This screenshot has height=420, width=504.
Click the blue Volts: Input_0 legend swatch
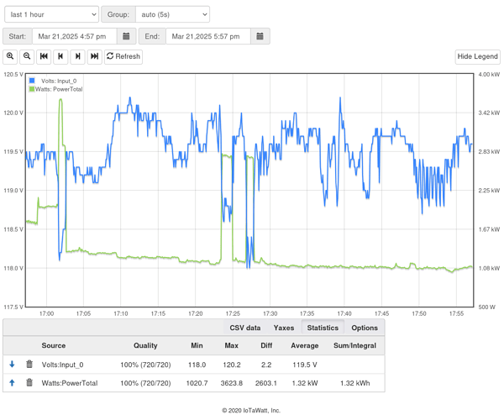(32, 81)
